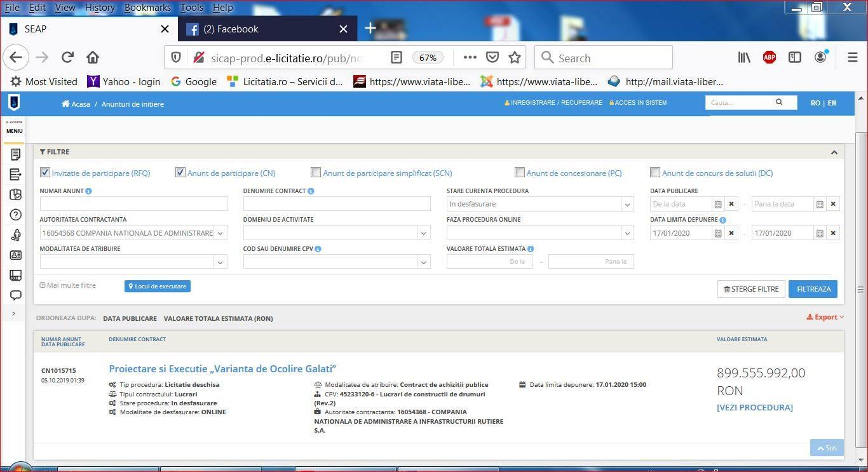Click the chat bubble sidebar icon

click(16, 295)
